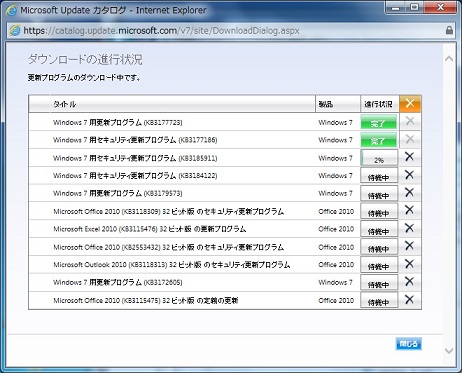Click 待機中 status for KB3115475
The width and height of the screenshot is (462, 373).
pyautogui.click(x=379, y=300)
